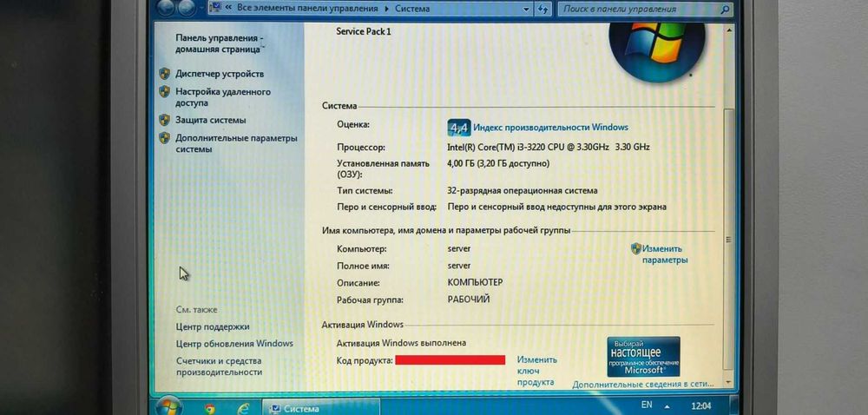This screenshot has height=415, width=868.
Task: Click the description value КОМПЬЮТЕР
Action: pos(475,282)
